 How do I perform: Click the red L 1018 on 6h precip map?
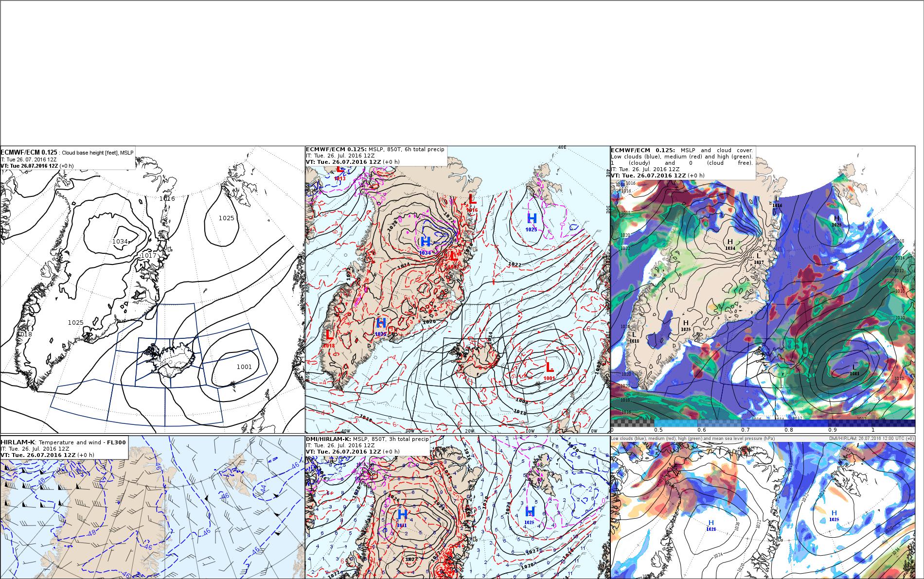click(x=329, y=337)
